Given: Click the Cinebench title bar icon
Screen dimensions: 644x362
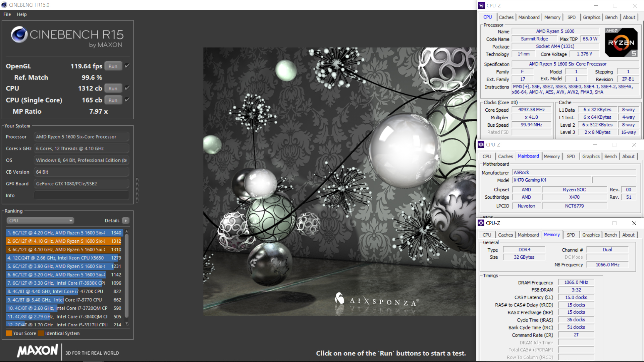Looking at the screenshot, I should (x=4, y=5).
